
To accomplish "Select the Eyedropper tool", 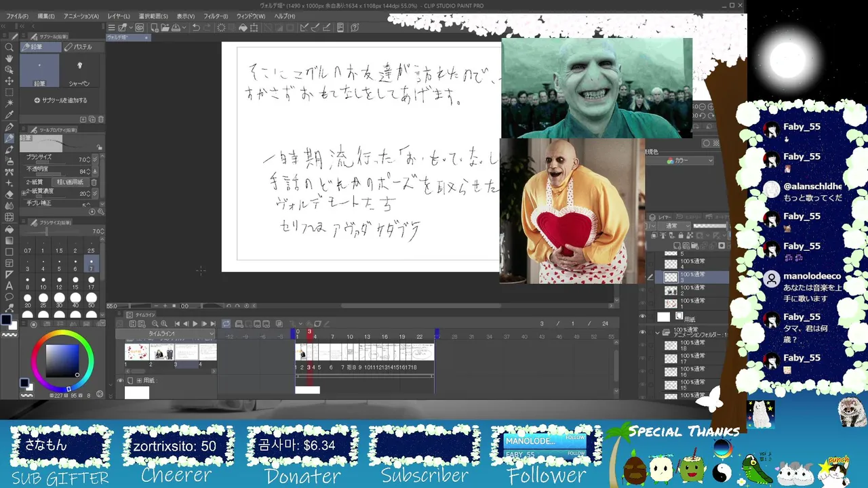I will (9, 115).
